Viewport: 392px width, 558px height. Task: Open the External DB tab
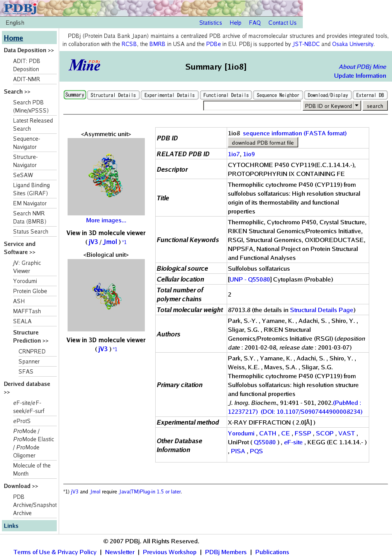coord(370,95)
